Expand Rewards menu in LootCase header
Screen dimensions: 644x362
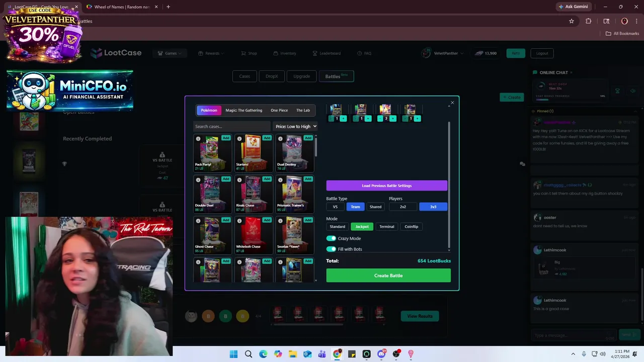pos(211,53)
